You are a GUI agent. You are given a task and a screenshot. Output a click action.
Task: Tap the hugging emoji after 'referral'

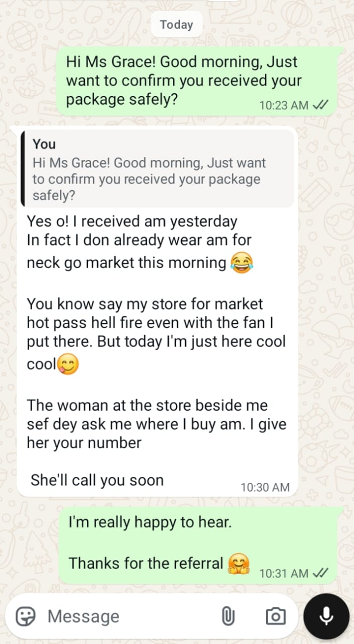tap(239, 563)
